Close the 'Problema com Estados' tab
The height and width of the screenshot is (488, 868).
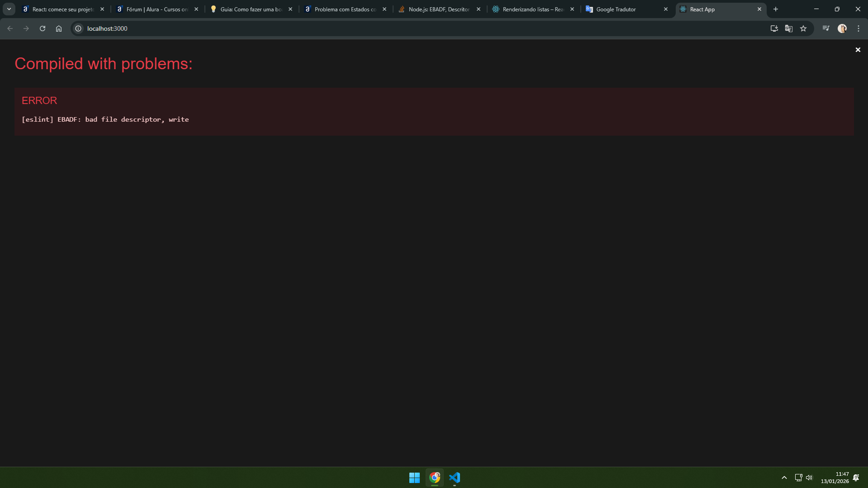click(x=384, y=9)
